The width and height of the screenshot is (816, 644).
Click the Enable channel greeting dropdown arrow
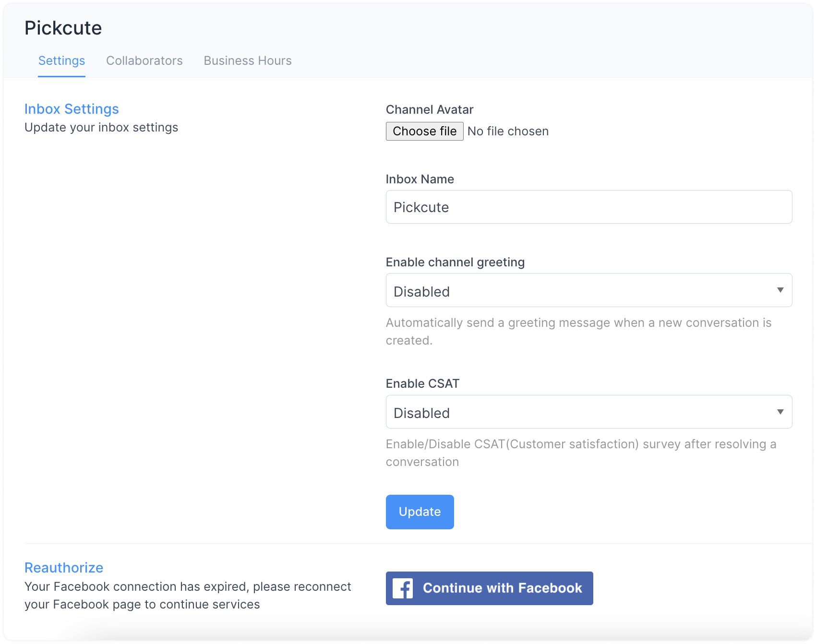(x=780, y=290)
